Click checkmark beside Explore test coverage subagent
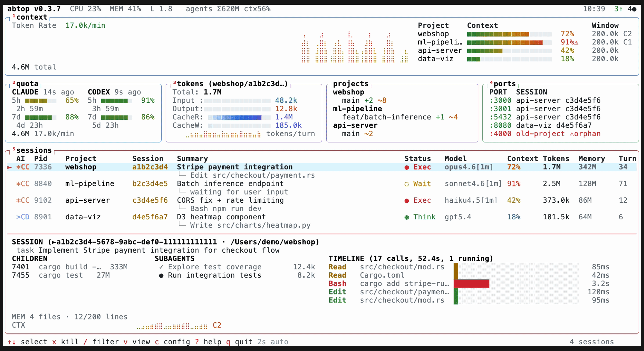 (x=161, y=267)
